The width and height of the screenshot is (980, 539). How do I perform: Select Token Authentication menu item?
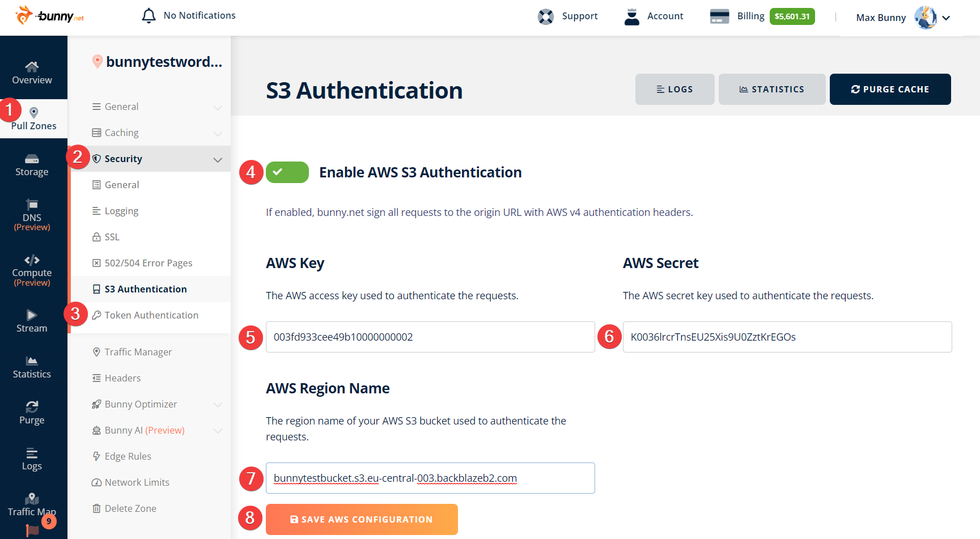151,315
